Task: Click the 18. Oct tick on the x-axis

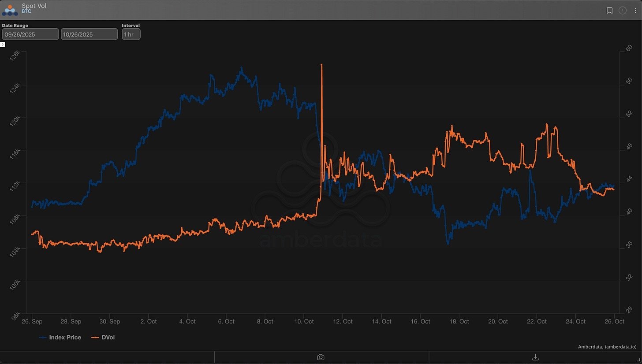Action: click(459, 322)
